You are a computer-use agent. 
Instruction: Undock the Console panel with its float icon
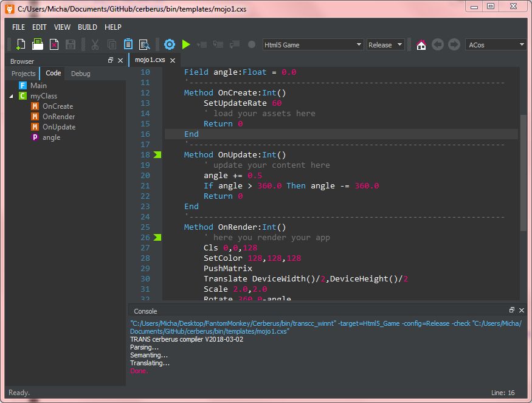coord(511,310)
